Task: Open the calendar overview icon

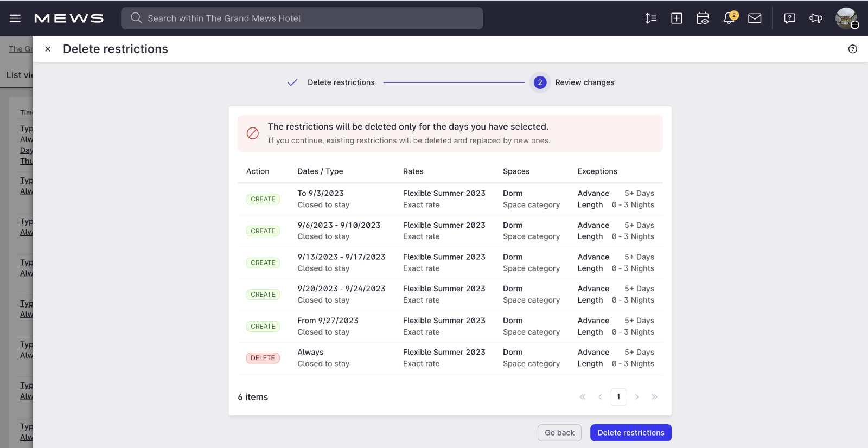Action: 703,18
